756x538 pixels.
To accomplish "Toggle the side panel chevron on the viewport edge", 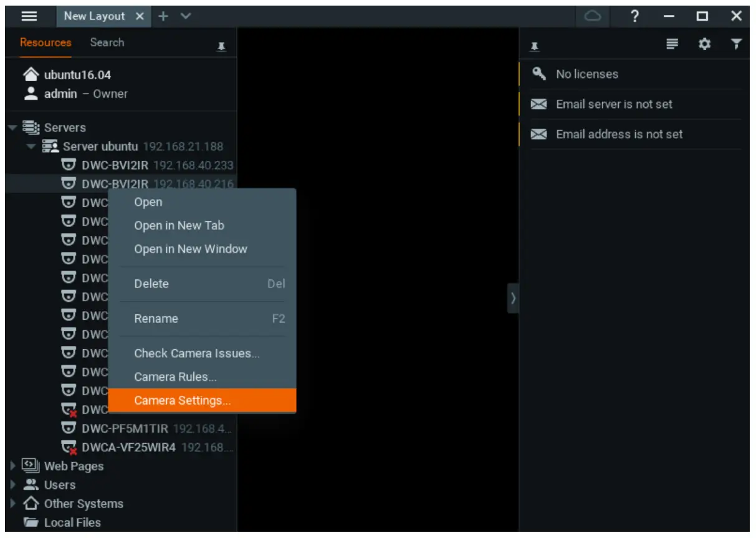I will tap(512, 299).
